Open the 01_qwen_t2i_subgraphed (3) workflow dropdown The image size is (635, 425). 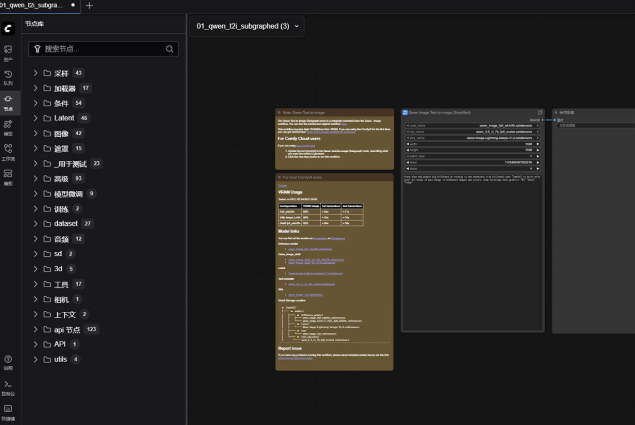click(247, 26)
